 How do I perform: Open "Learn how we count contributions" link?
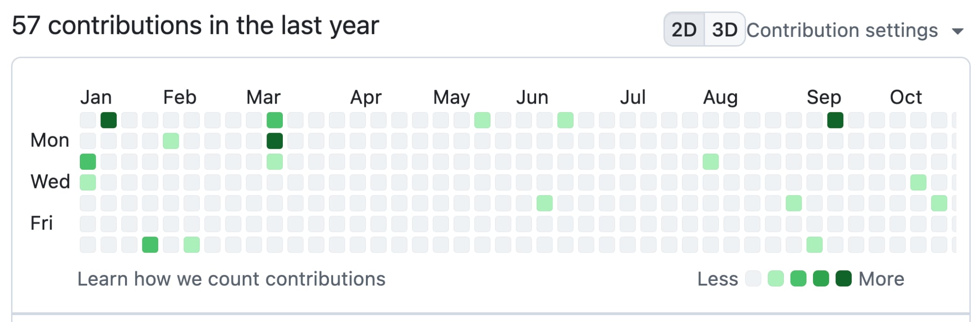point(231,279)
